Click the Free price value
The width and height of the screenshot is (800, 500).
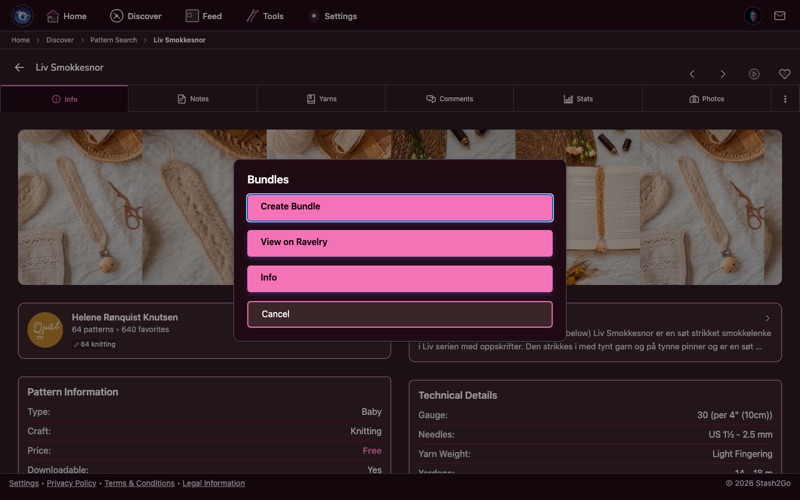coord(372,451)
